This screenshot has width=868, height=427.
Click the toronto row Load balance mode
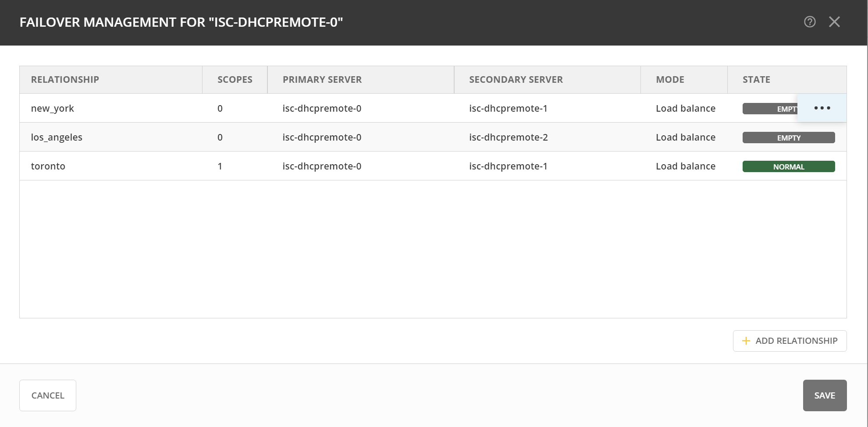pyautogui.click(x=685, y=166)
